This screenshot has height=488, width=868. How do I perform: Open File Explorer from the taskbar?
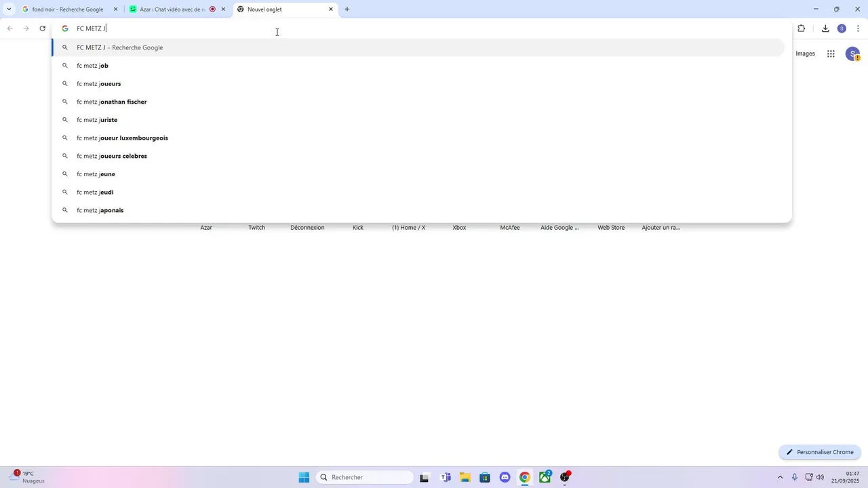(x=465, y=477)
